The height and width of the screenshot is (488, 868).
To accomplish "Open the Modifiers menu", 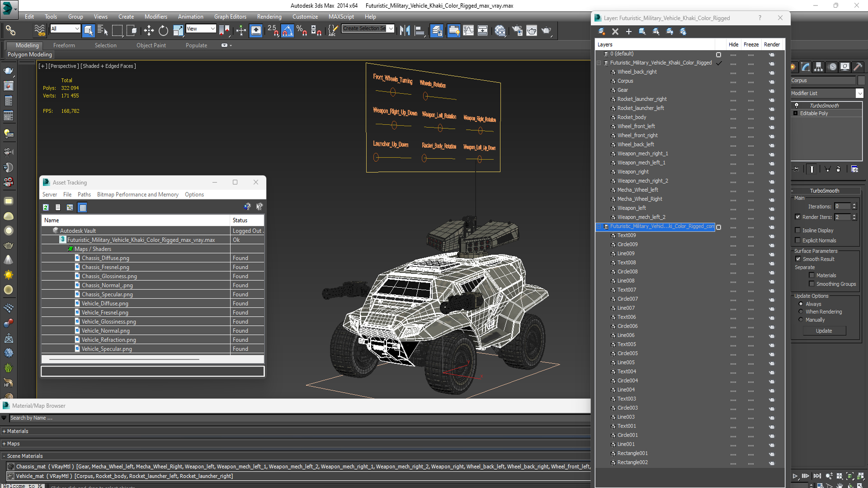I will [x=156, y=17].
